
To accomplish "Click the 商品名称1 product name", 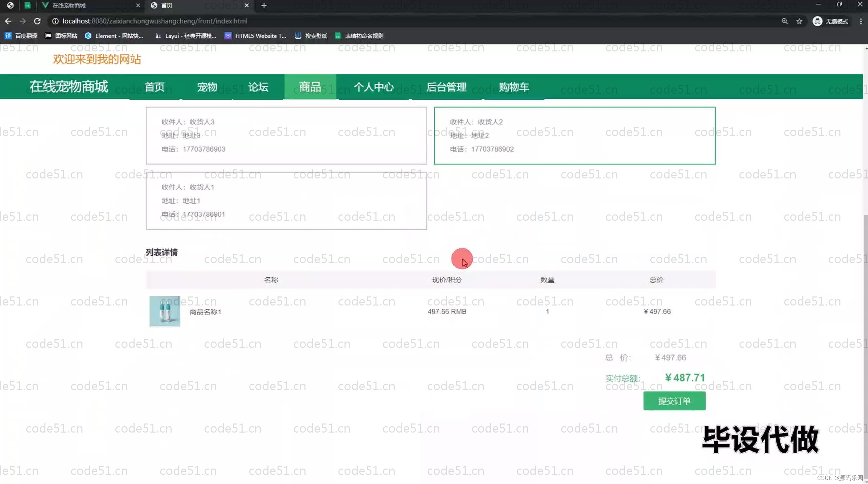I will 205,312.
